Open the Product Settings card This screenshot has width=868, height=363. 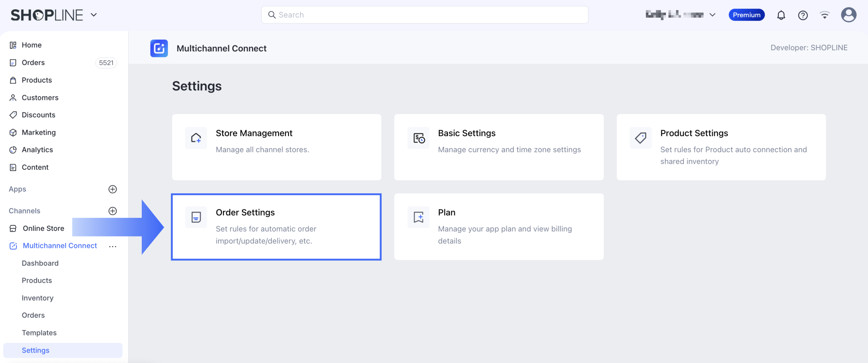721,147
